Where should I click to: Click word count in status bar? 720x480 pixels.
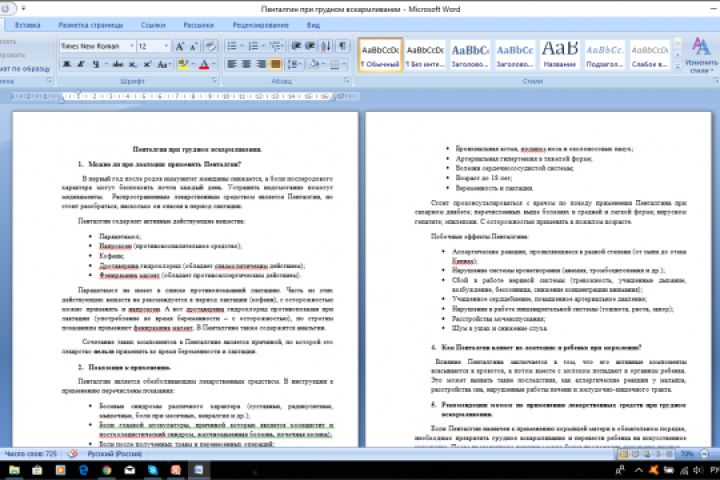click(x=31, y=454)
